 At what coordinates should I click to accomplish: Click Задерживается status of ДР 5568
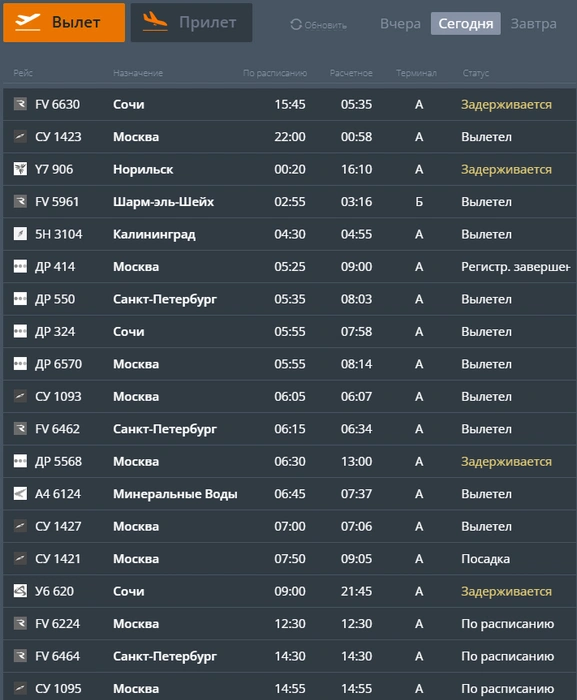click(506, 462)
